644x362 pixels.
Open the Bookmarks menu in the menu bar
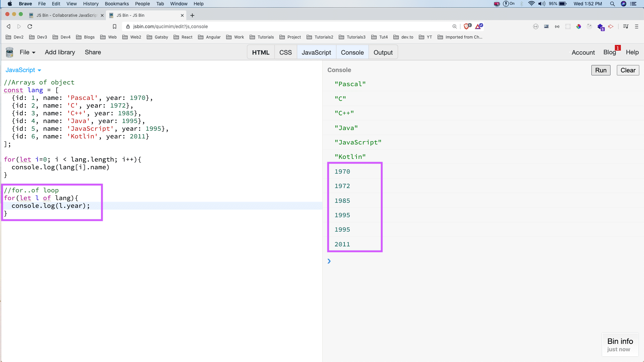tap(117, 4)
